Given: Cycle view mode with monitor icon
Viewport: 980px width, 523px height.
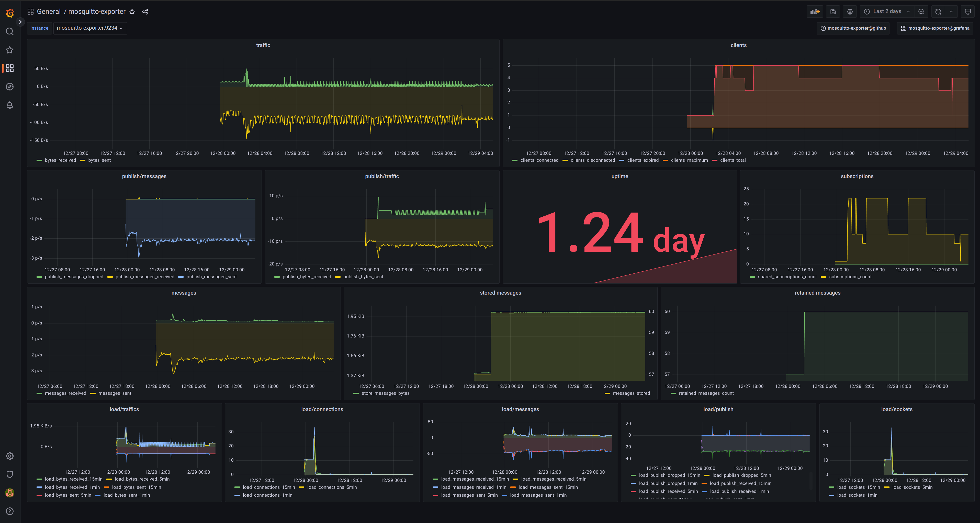Looking at the screenshot, I should coord(967,11).
